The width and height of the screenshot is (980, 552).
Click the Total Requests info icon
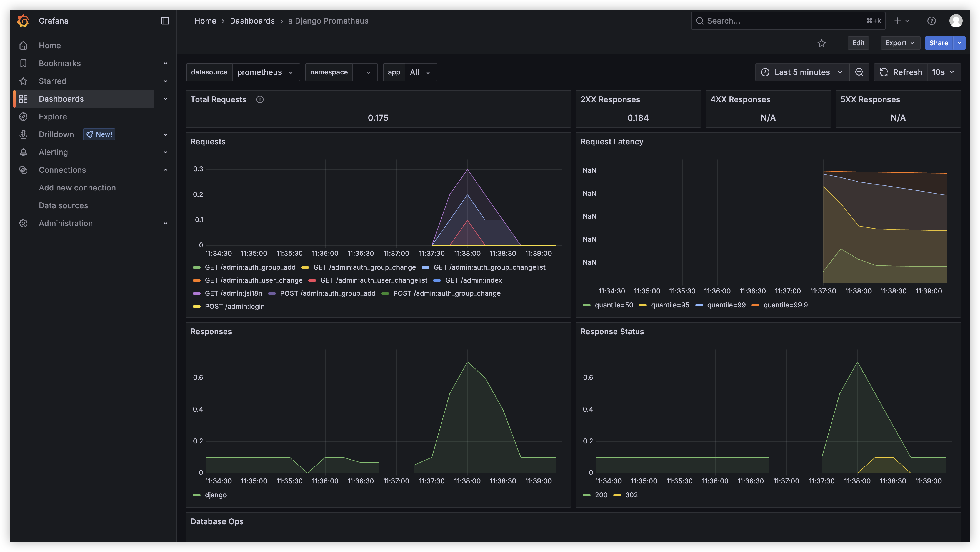[260, 100]
